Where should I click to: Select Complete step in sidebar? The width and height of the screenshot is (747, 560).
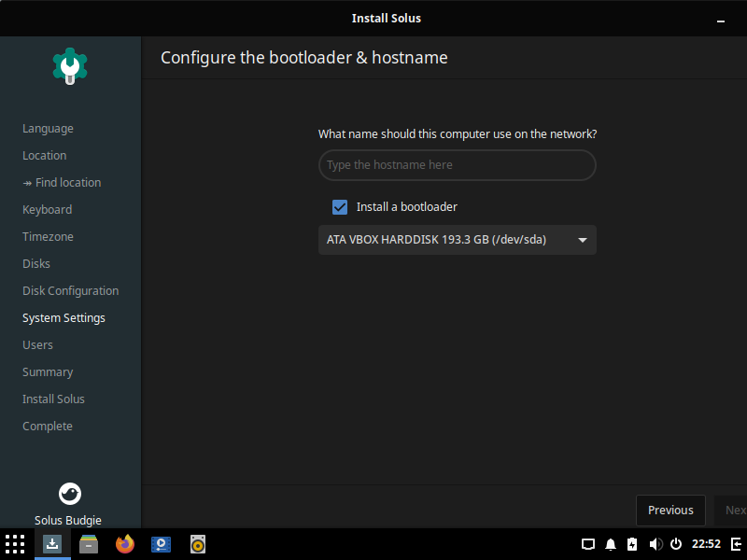48,427
